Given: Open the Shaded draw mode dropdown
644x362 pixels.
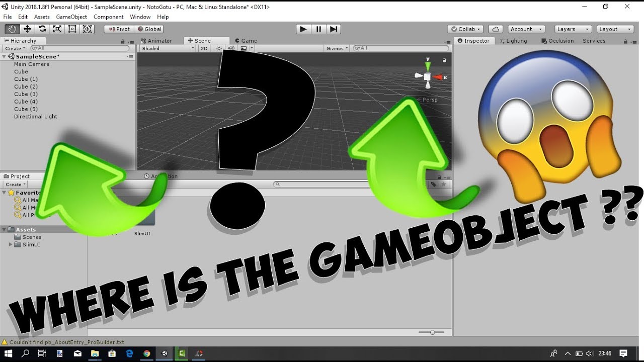Looking at the screenshot, I should point(168,48).
